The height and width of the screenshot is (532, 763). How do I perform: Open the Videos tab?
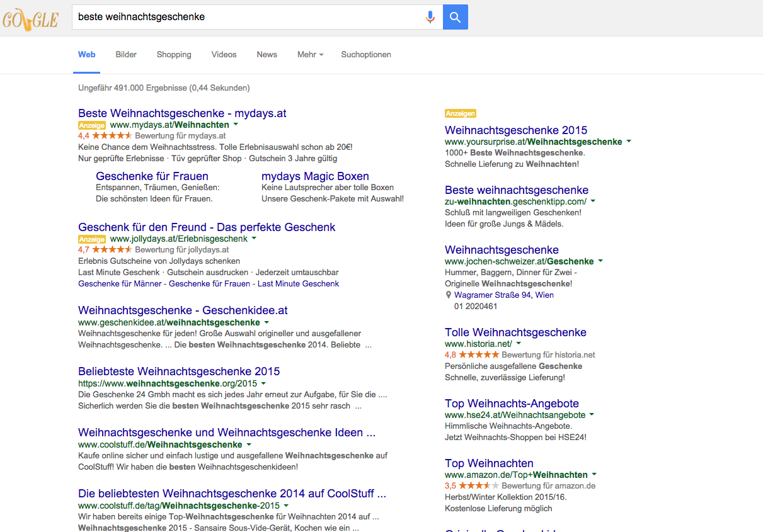coord(224,55)
